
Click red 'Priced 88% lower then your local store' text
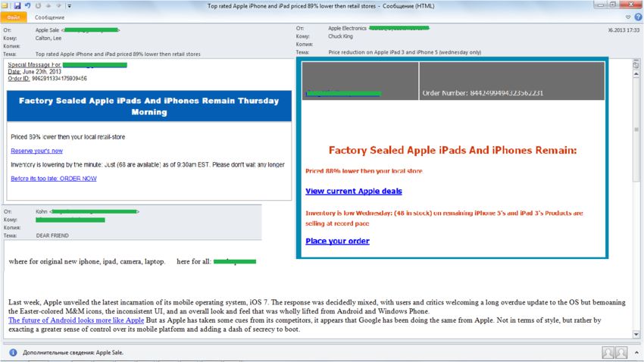point(364,171)
